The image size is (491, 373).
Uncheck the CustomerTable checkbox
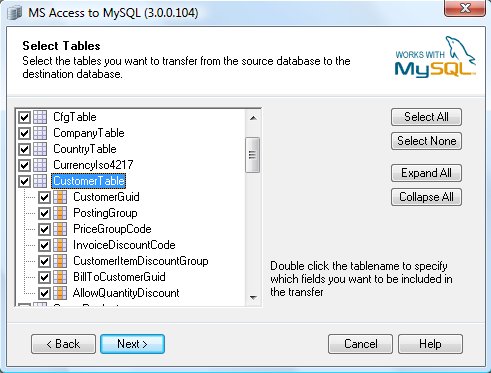24,181
